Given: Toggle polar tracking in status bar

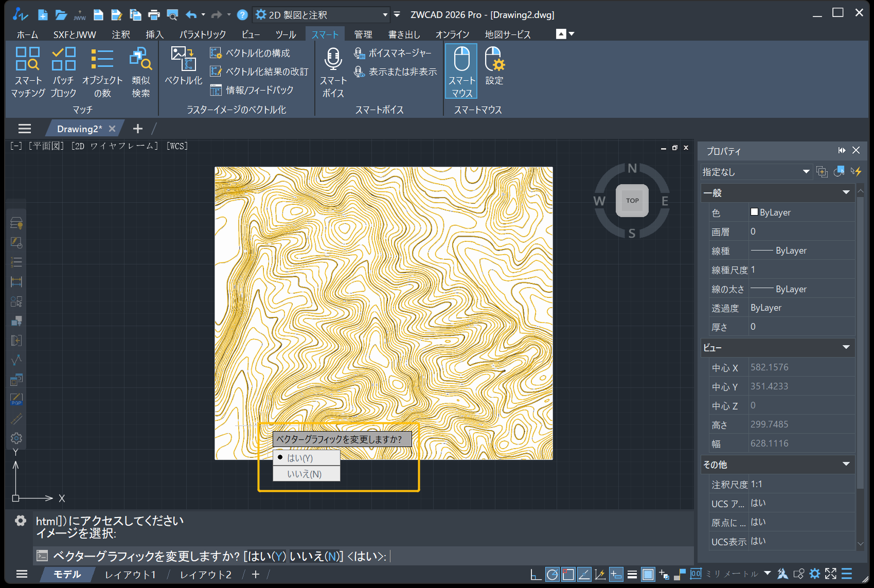Looking at the screenshot, I should pos(552,574).
